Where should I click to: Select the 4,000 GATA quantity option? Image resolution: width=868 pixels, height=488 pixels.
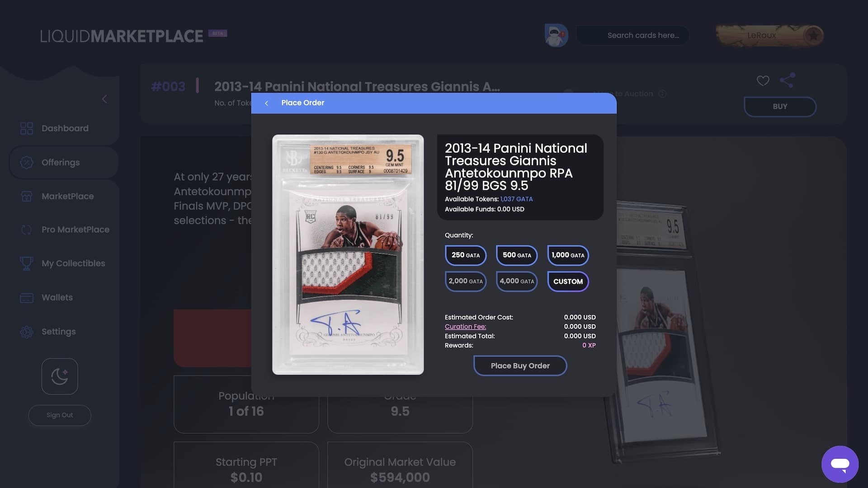(x=517, y=281)
